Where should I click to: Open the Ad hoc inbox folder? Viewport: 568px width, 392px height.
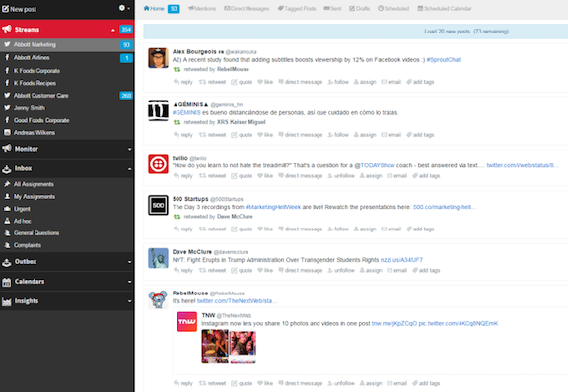tap(67, 221)
